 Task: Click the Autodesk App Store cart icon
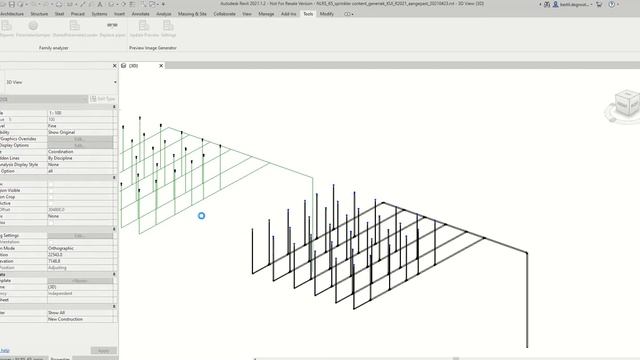pos(599,4)
